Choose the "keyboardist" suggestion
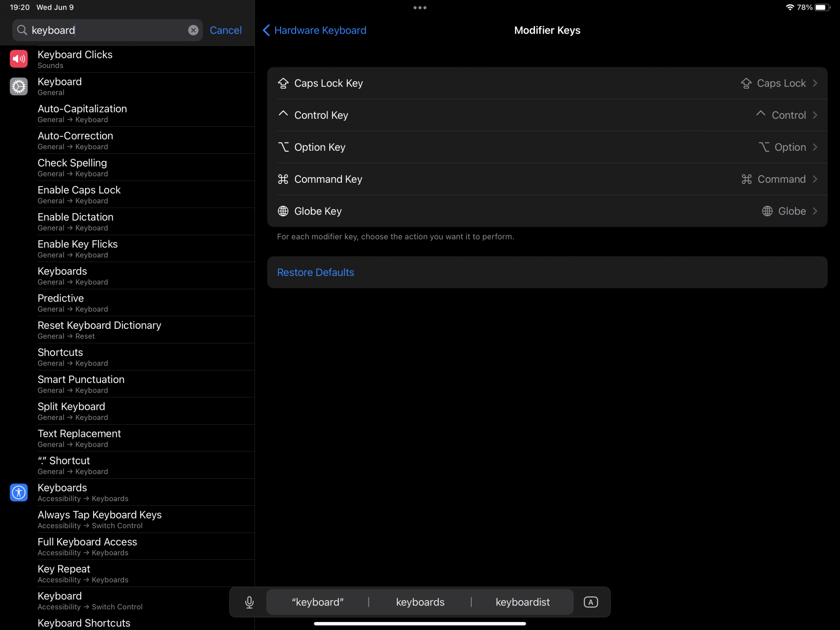Screen dimensions: 840x630 522,602
